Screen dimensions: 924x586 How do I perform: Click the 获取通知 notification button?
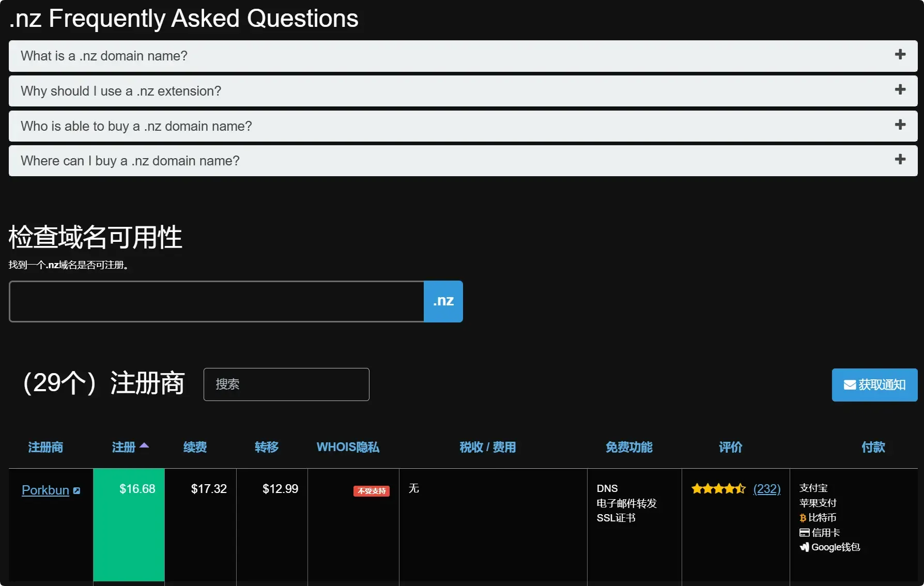click(x=874, y=385)
